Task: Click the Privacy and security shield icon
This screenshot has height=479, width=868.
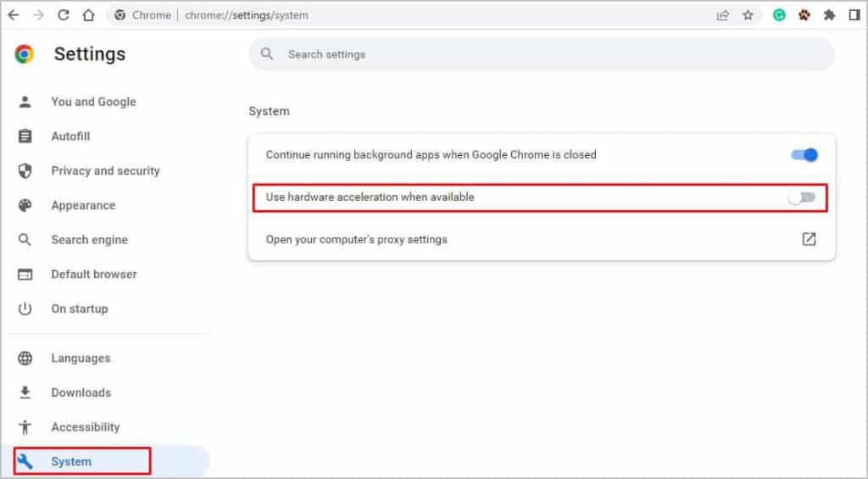Action: pos(25,170)
